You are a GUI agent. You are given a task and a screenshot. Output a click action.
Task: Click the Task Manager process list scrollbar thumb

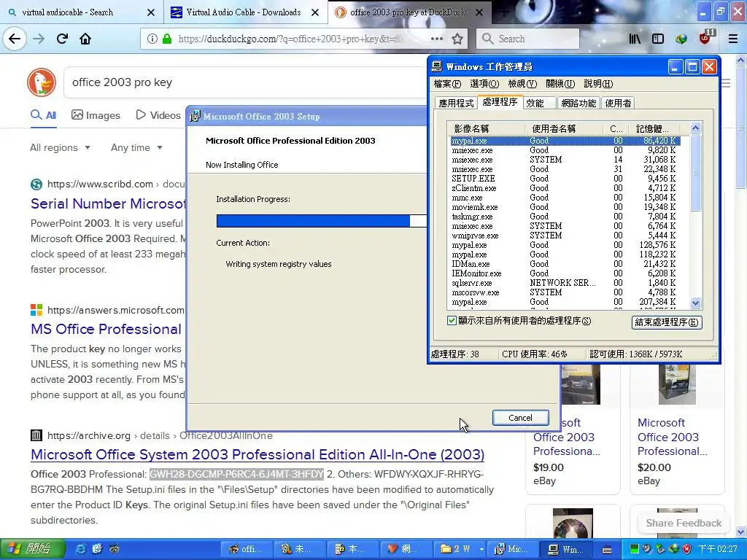tap(695, 172)
